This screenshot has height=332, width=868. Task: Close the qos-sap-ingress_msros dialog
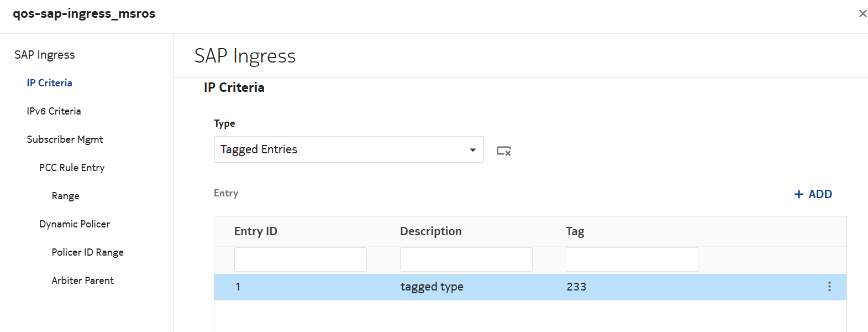(862, 14)
